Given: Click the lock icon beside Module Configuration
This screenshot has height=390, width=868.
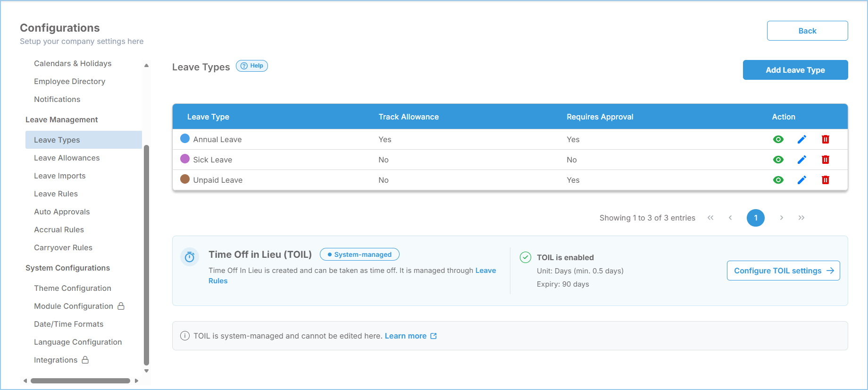Looking at the screenshot, I should coord(121,306).
